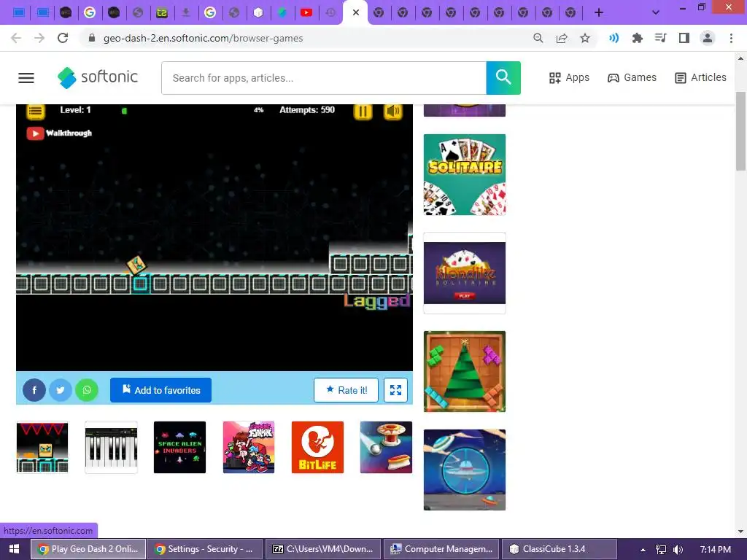Open the pinball game thumbnail

click(386, 447)
